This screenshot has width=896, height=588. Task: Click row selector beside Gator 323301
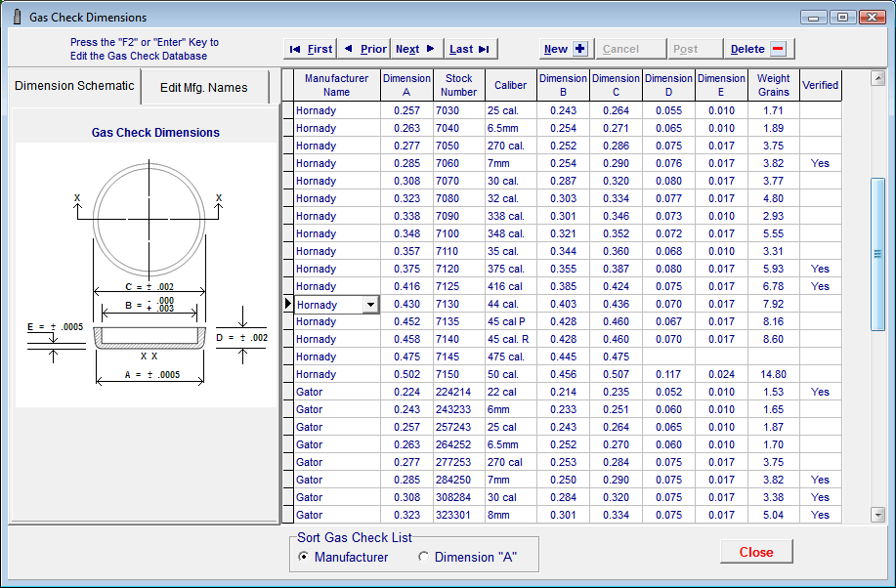(x=288, y=515)
